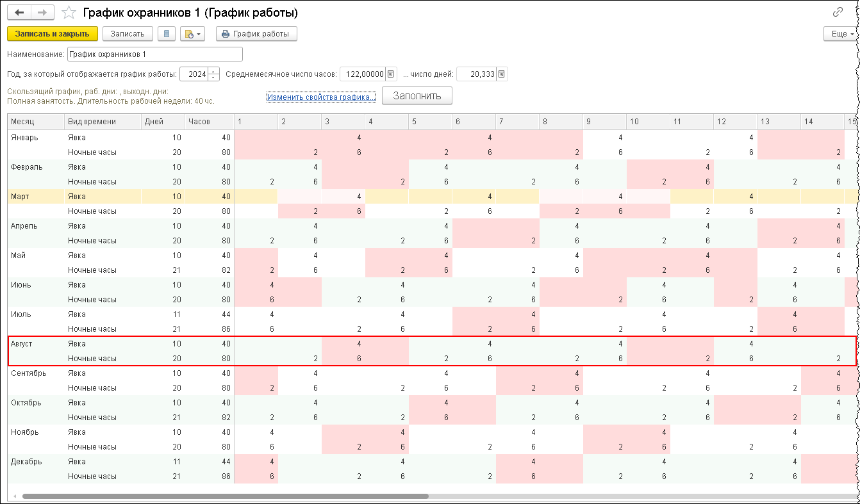Screen dimensions: 860x504
Task: Edit the число дней value 20,333
Action: click(477, 74)
